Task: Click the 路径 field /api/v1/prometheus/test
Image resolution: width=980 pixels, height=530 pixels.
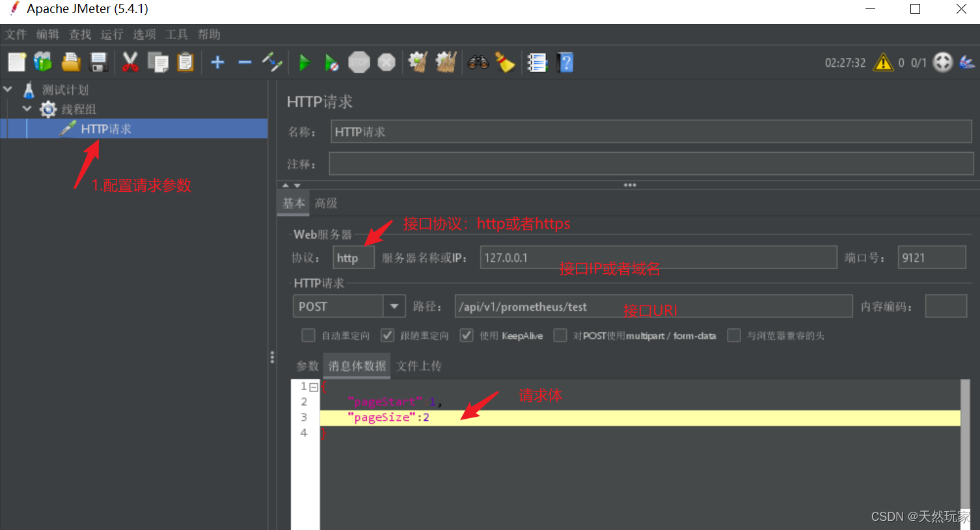Action: point(653,306)
